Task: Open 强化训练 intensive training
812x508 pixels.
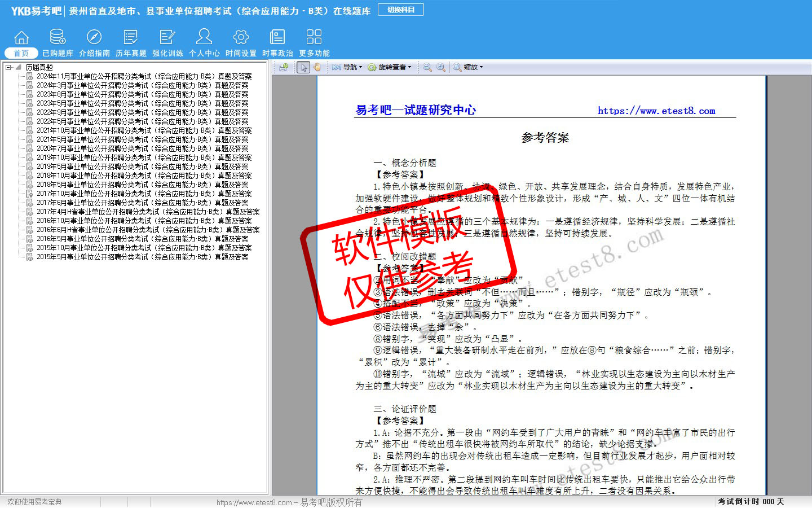Action: pyautogui.click(x=167, y=43)
